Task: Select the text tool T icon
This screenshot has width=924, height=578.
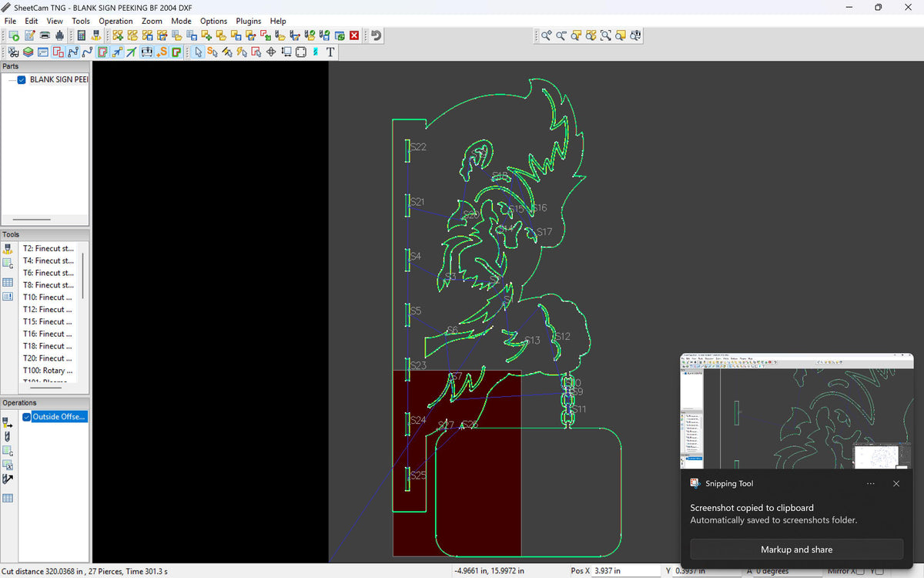Action: 330,52
